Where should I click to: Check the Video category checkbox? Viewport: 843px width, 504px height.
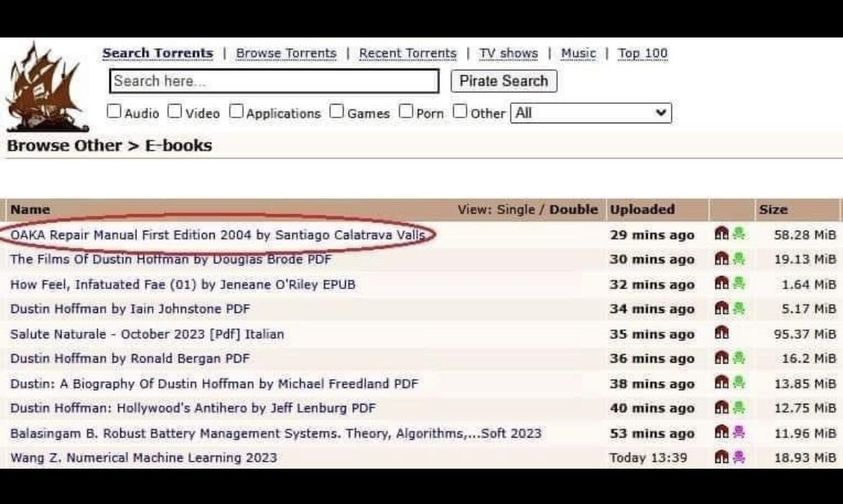[x=175, y=111]
